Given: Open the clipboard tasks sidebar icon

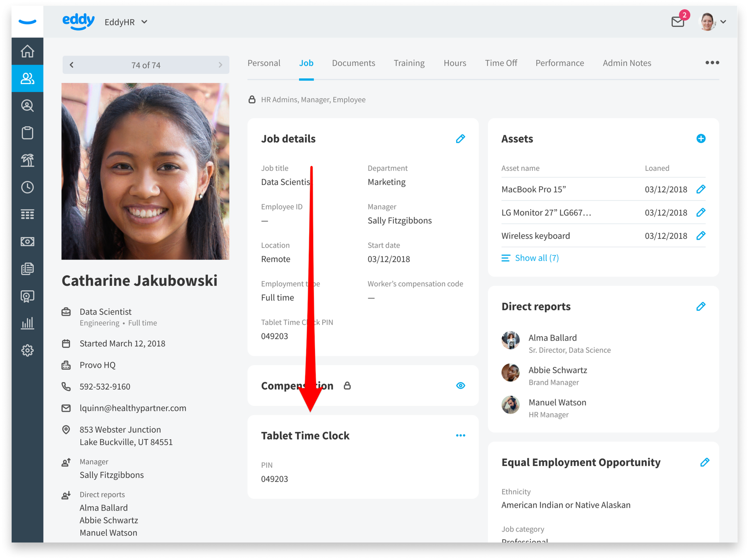Looking at the screenshot, I should (28, 133).
